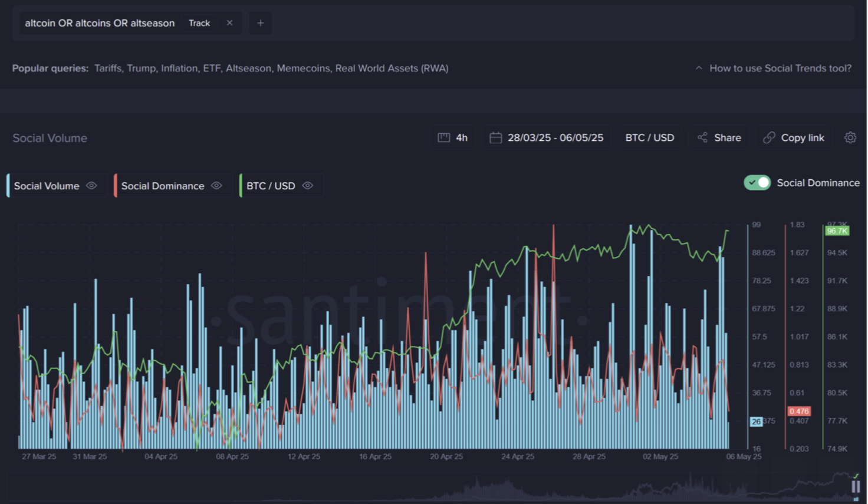This screenshot has height=504, width=868.
Task: Open the BTC / USD pair dropdown
Action: pos(649,137)
